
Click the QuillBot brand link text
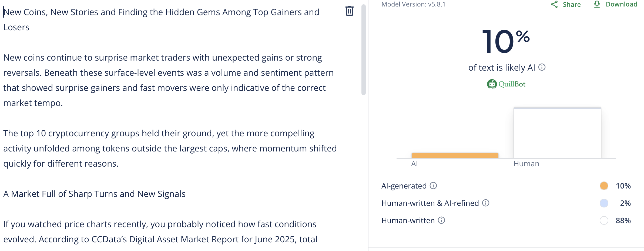pyautogui.click(x=512, y=84)
